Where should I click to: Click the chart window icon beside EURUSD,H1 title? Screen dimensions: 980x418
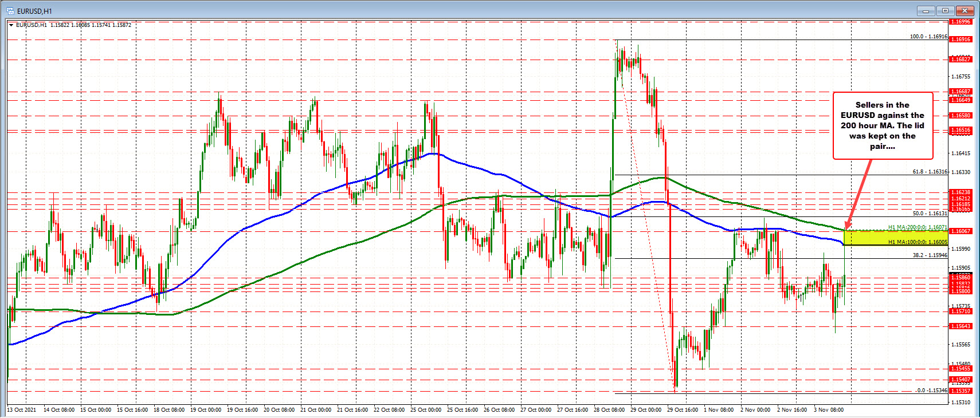point(10,10)
